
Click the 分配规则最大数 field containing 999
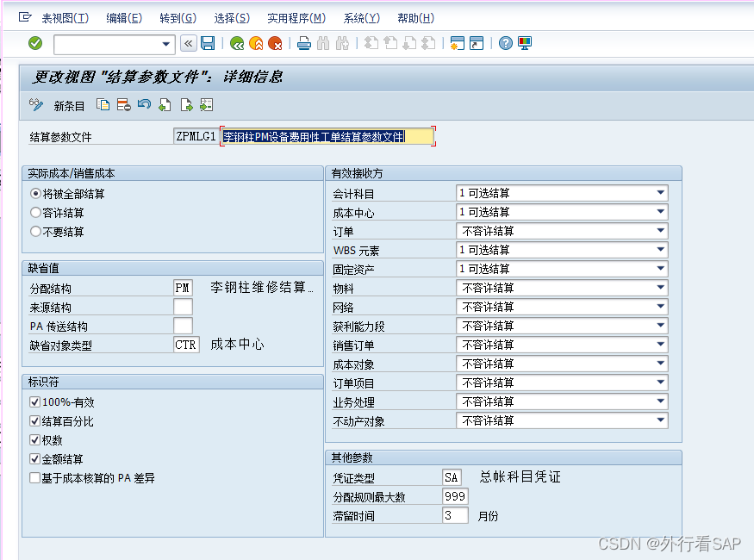pyautogui.click(x=455, y=496)
